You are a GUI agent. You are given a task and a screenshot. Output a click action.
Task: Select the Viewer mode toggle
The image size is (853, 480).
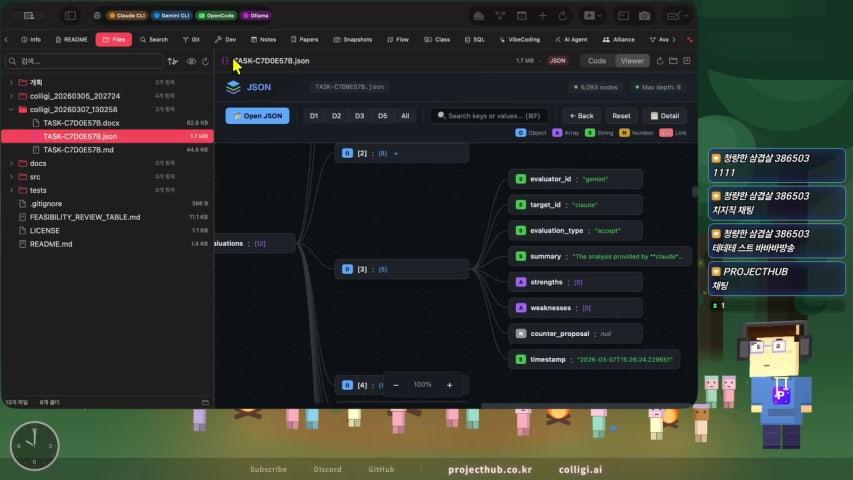click(x=632, y=61)
